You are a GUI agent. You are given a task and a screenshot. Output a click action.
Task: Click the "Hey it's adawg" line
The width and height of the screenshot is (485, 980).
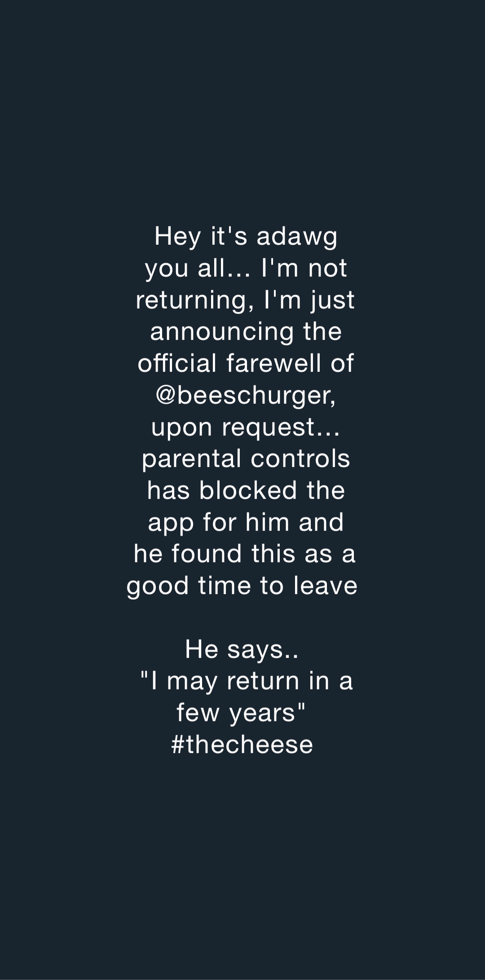pyautogui.click(x=246, y=237)
